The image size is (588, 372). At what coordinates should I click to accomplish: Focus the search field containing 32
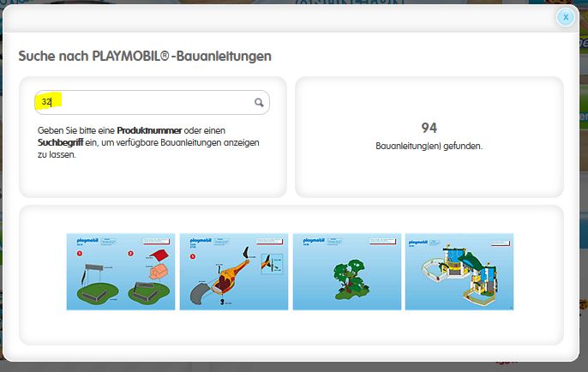(x=146, y=102)
